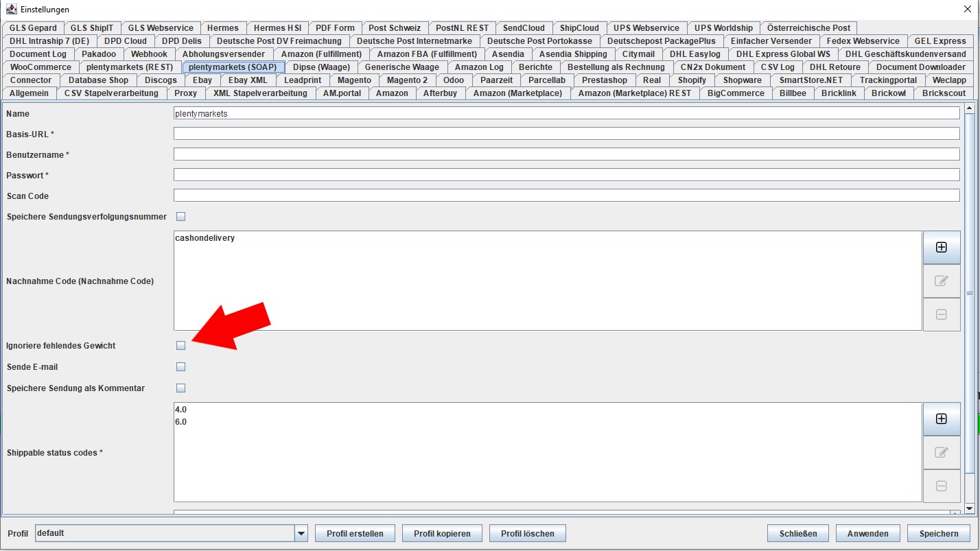Open the Document Log tab
This screenshot has width=980, height=551.
tap(38, 54)
